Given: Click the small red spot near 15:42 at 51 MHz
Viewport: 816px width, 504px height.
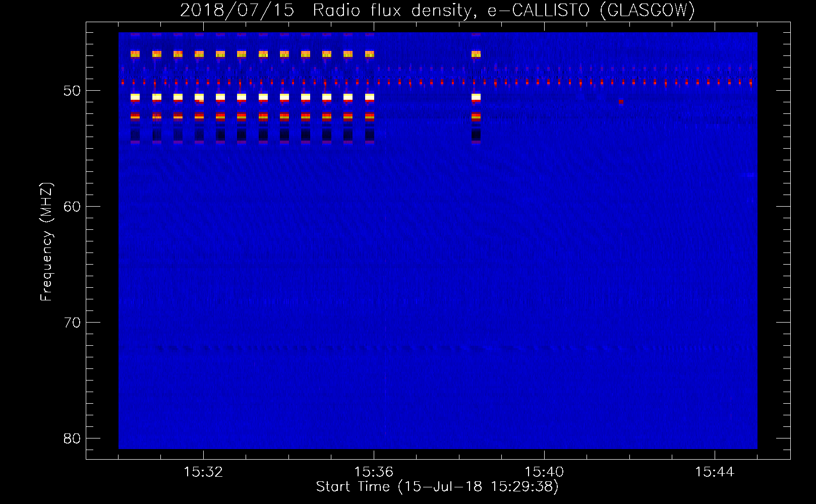Looking at the screenshot, I should click(621, 101).
